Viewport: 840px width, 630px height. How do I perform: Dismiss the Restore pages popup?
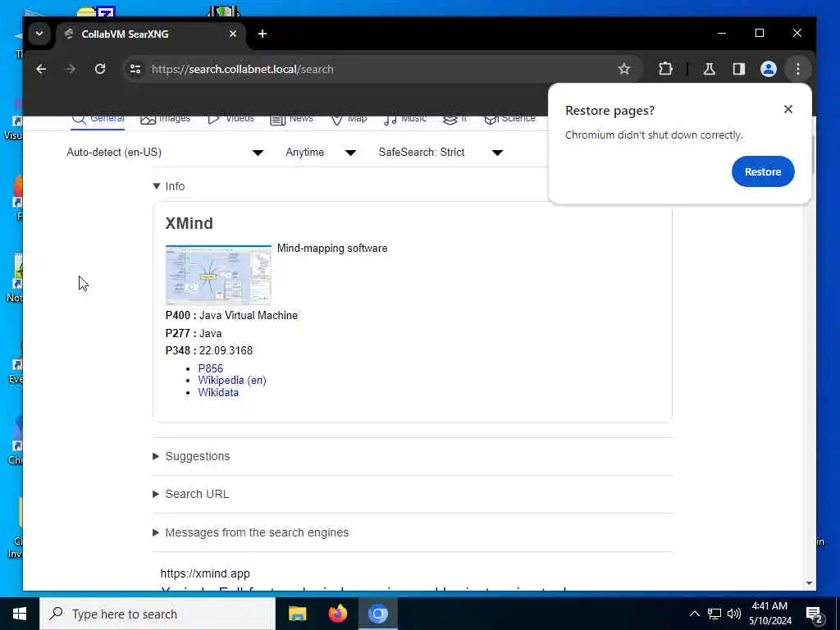click(x=788, y=109)
